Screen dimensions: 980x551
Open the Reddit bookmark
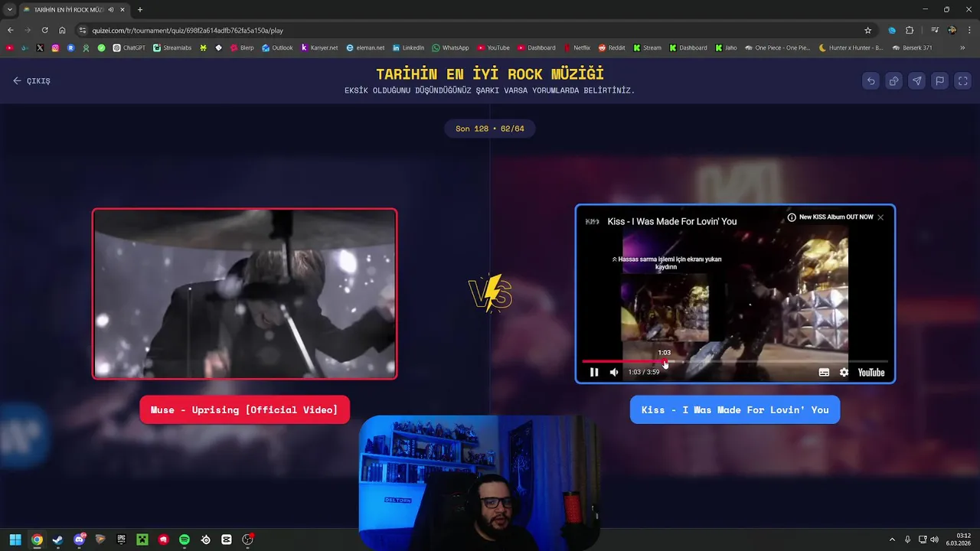click(612, 47)
